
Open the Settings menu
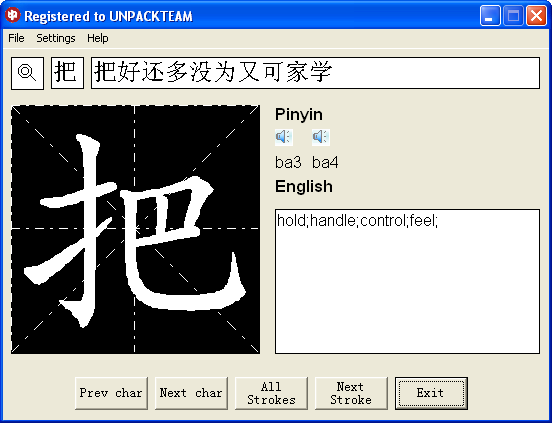[56, 38]
